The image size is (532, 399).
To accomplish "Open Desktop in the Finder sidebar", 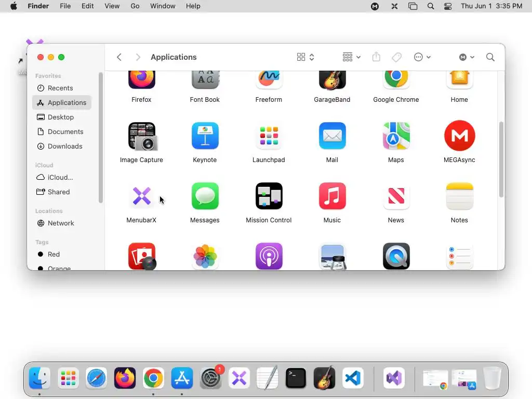I will tap(62, 117).
